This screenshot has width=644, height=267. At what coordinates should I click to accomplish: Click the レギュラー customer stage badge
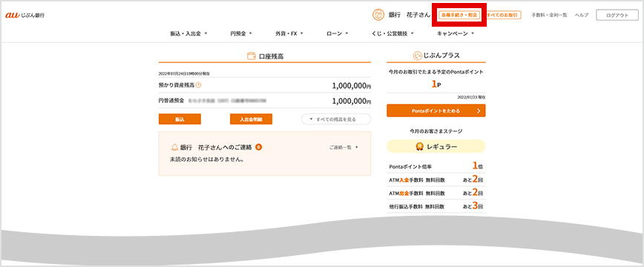[x=436, y=146]
